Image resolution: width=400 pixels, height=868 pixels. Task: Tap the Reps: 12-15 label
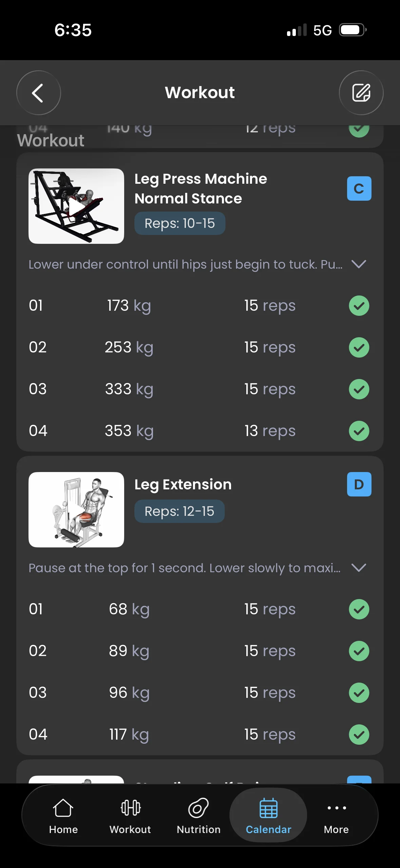pos(179,511)
